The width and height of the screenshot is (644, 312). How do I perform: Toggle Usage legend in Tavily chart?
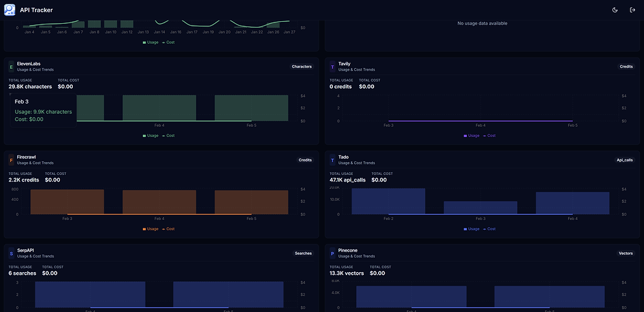pyautogui.click(x=471, y=136)
